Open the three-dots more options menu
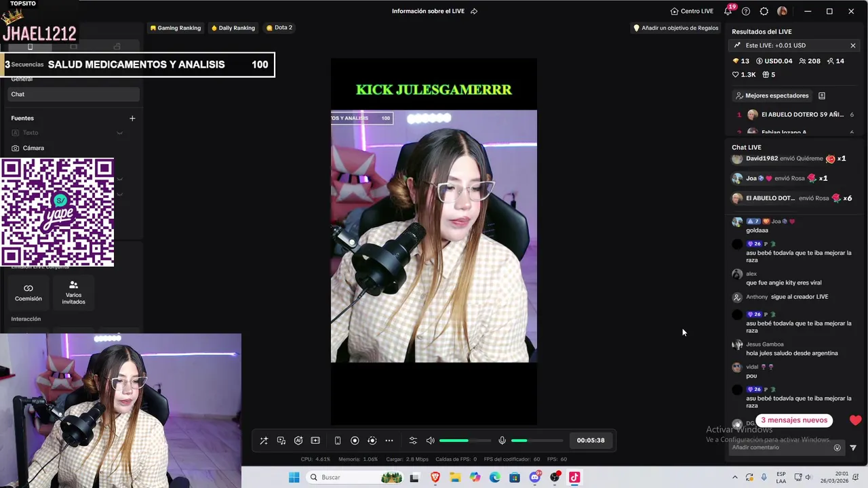Screen dimensions: 868x488 [389, 441]
